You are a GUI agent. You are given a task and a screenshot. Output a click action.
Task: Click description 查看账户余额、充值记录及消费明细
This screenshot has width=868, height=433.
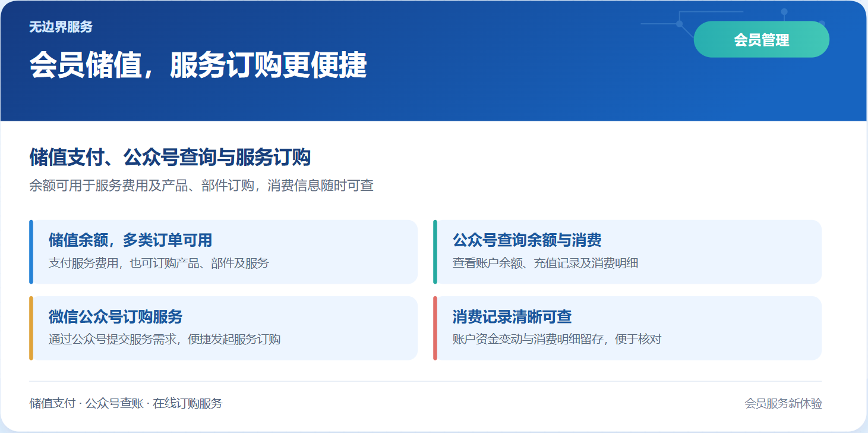[x=545, y=263]
